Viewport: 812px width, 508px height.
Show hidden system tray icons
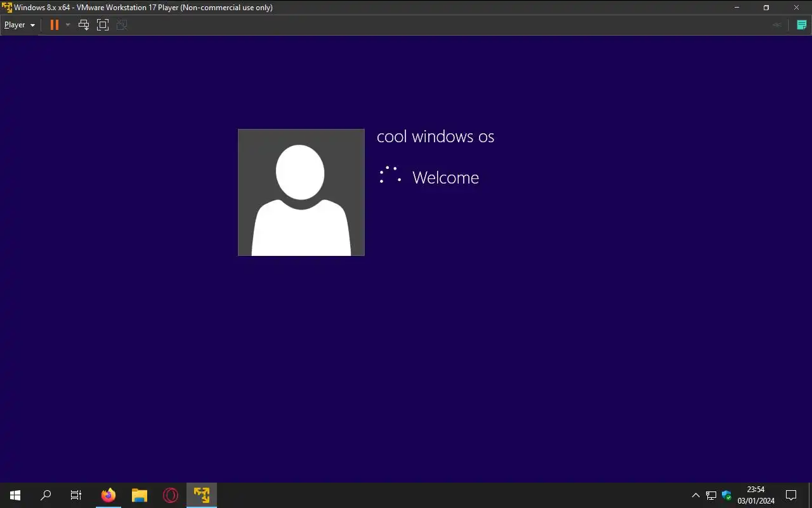[x=695, y=495]
